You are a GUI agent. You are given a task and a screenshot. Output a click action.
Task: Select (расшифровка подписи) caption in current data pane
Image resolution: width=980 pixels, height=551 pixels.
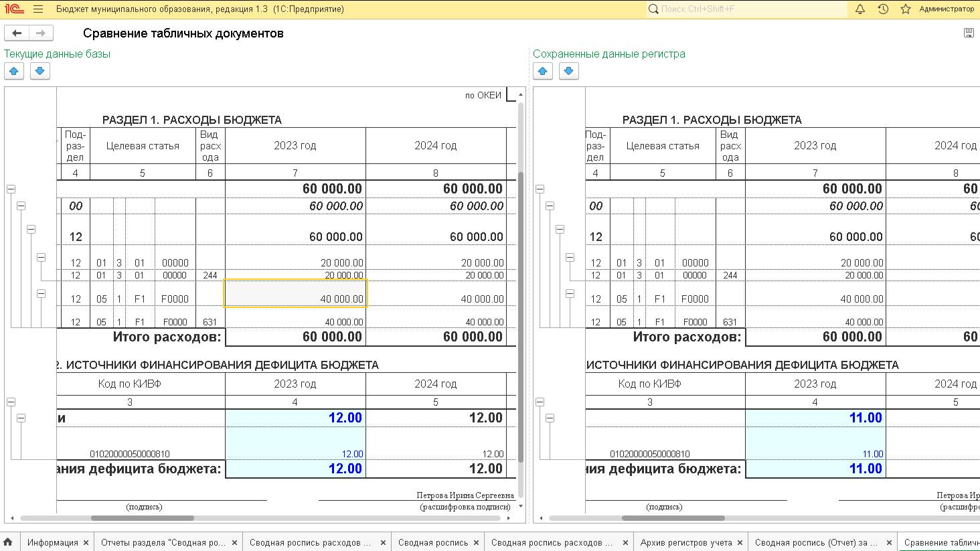pos(465,507)
